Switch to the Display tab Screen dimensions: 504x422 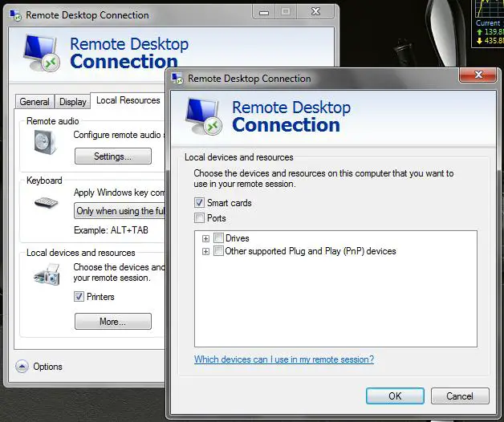pos(73,102)
